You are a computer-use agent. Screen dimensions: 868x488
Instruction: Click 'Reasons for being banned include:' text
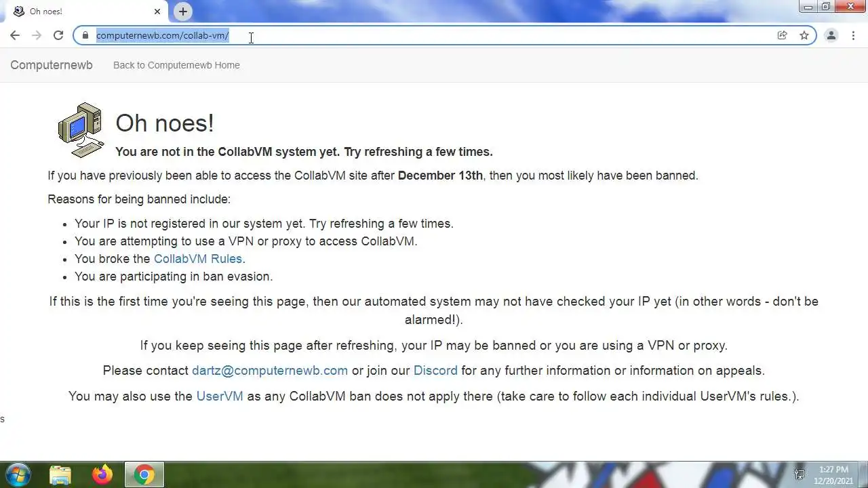139,199
